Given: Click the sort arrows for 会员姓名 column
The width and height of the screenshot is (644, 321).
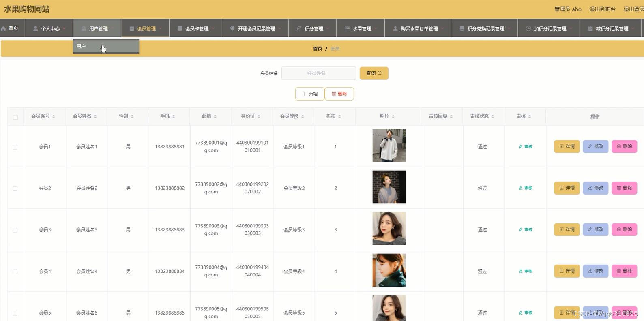Looking at the screenshot, I should [x=95, y=116].
